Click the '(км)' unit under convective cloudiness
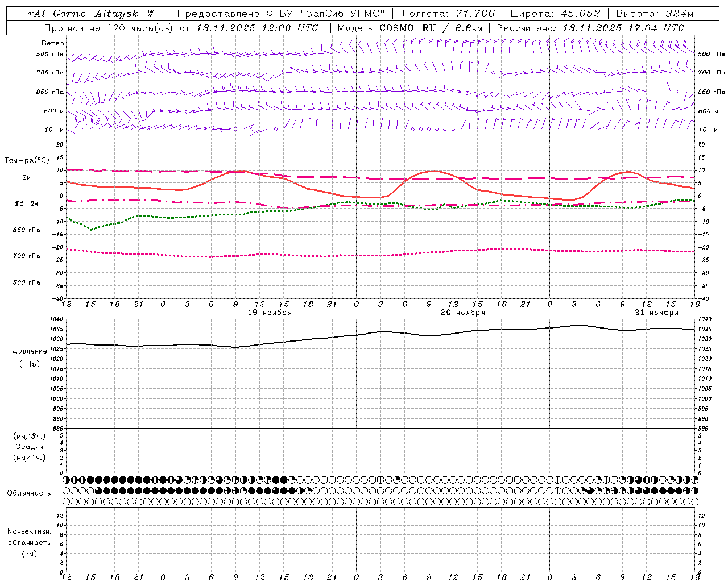Screen dimensions: 728x582 tap(29, 554)
